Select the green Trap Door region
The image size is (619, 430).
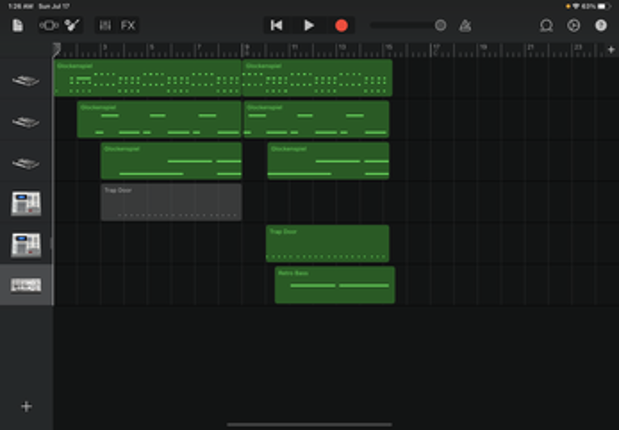pyautogui.click(x=328, y=244)
